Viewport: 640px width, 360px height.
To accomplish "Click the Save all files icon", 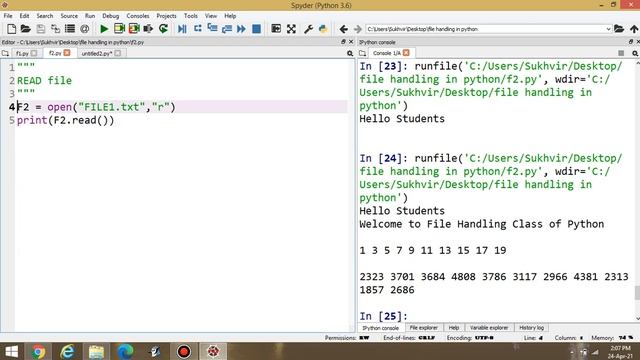I will click(55, 29).
